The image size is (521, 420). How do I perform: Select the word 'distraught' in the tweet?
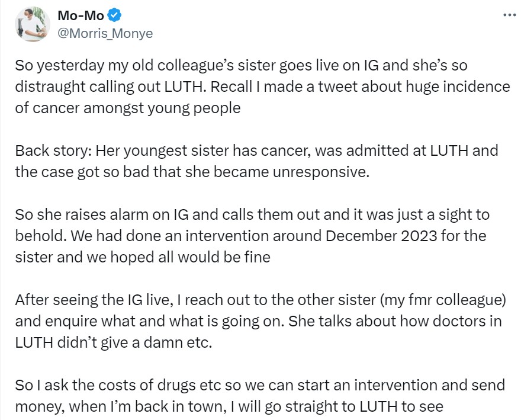[x=50, y=86]
